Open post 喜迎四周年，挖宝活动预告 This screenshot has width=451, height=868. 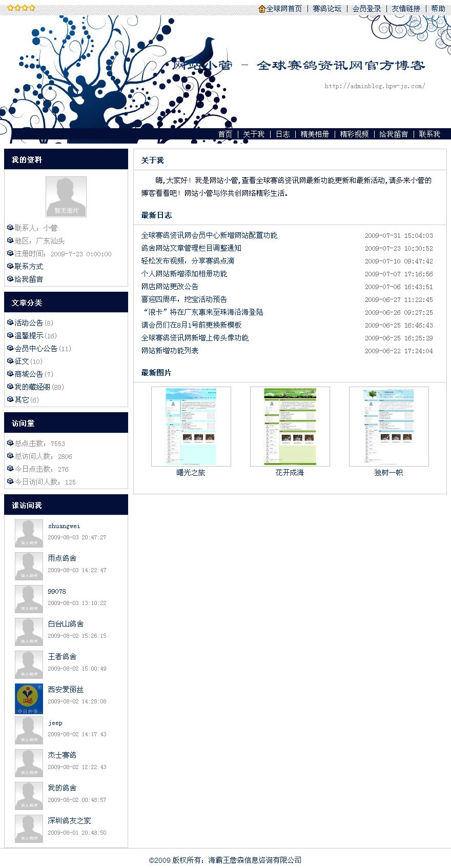(x=184, y=299)
